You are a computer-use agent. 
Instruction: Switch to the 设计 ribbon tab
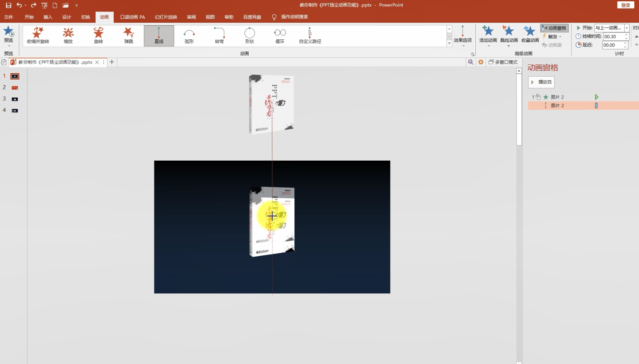(x=67, y=17)
